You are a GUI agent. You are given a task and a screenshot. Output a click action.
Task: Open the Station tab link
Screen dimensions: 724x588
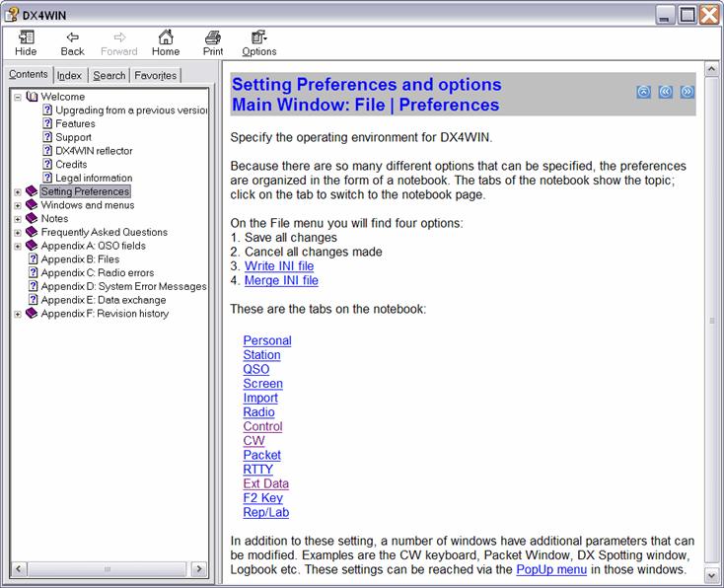coord(261,355)
